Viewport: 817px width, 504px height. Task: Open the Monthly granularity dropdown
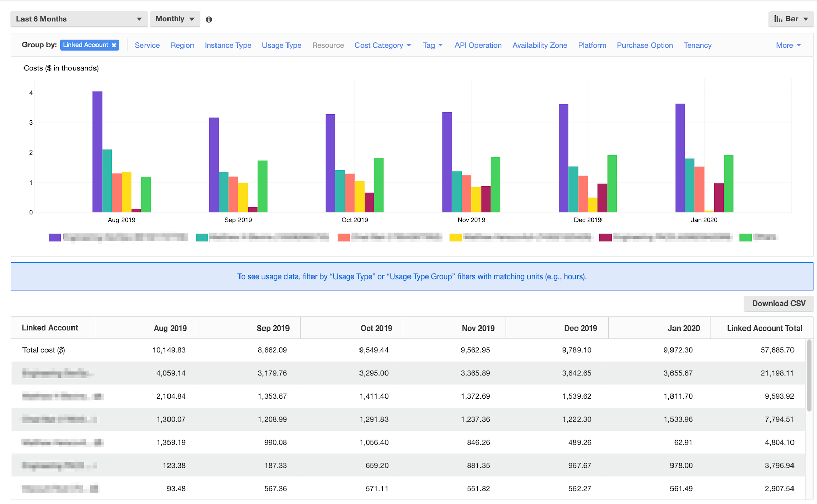[175, 19]
